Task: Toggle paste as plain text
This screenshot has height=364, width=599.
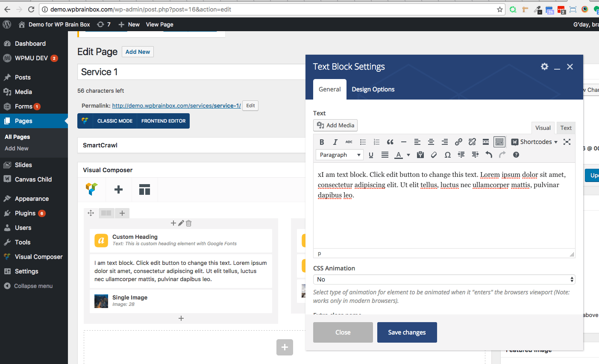Action: [420, 155]
